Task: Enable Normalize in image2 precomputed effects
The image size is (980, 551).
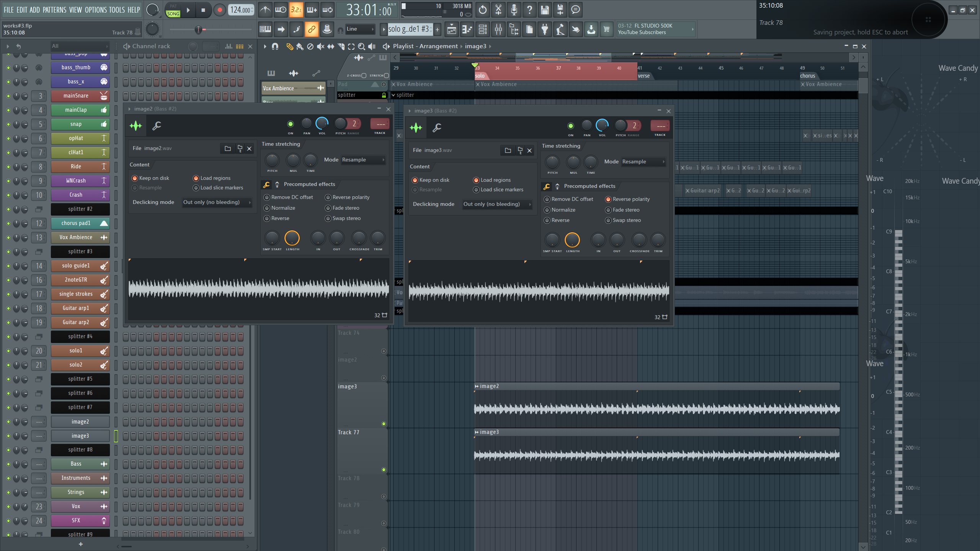Action: tap(267, 208)
